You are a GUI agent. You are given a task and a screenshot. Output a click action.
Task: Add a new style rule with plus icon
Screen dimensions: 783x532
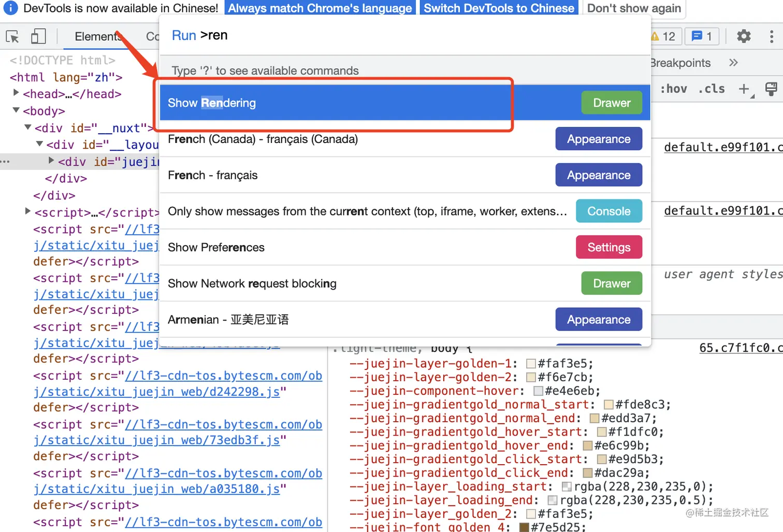(745, 89)
